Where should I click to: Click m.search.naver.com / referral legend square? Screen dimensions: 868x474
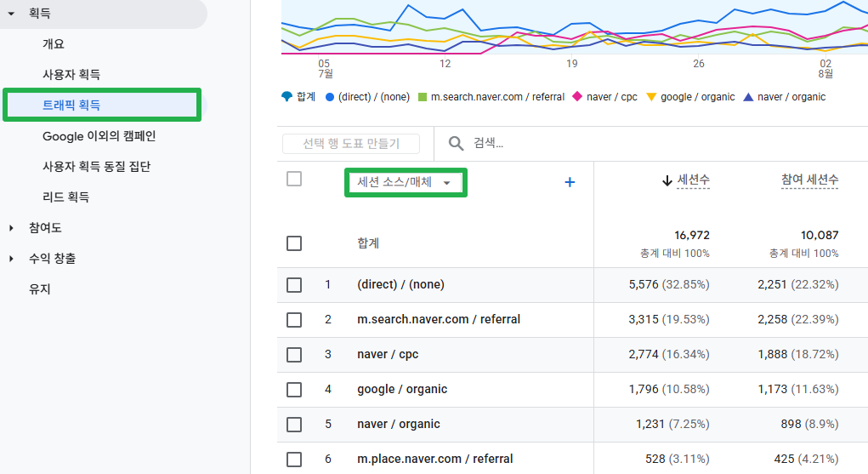click(423, 97)
